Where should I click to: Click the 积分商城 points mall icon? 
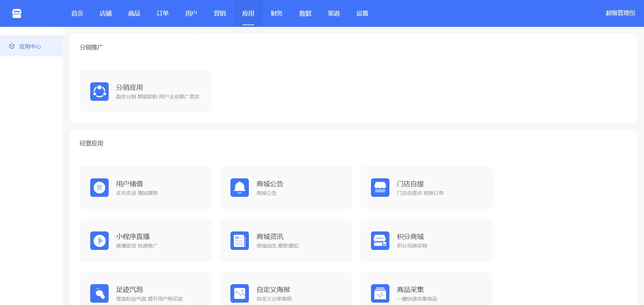380,241
